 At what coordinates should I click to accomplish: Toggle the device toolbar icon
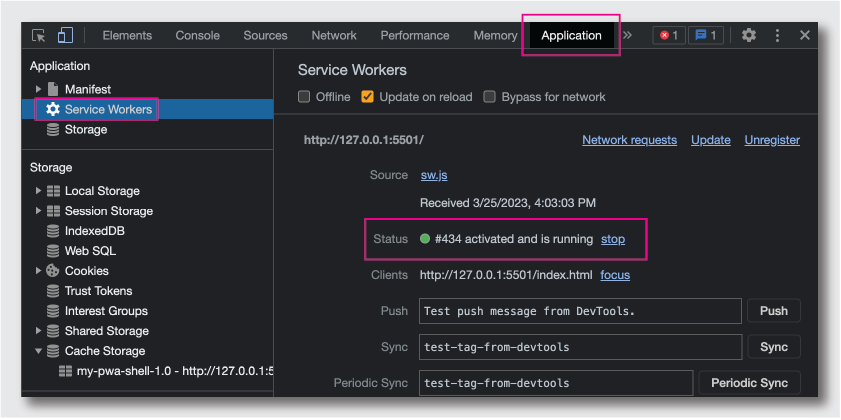pos(65,35)
